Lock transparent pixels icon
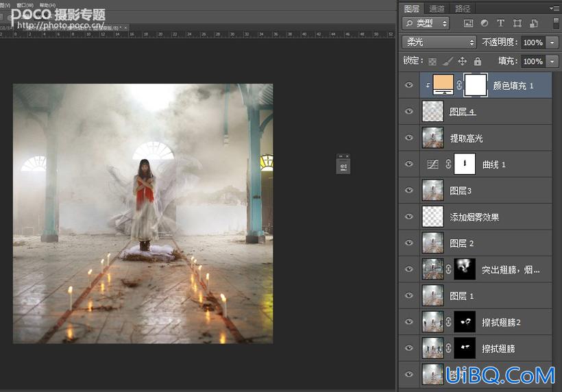Screen dimensions: 562x392 pyautogui.click(x=432, y=61)
